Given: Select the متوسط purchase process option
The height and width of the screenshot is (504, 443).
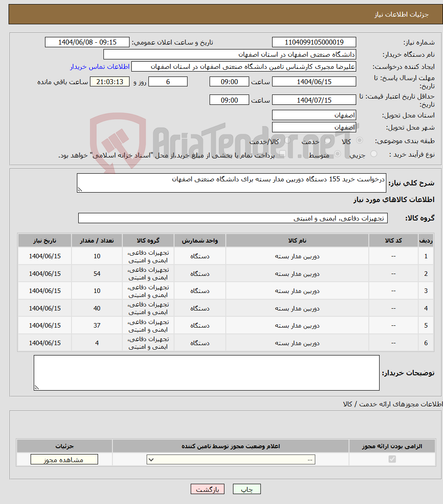Looking at the screenshot, I should pos(337,153).
